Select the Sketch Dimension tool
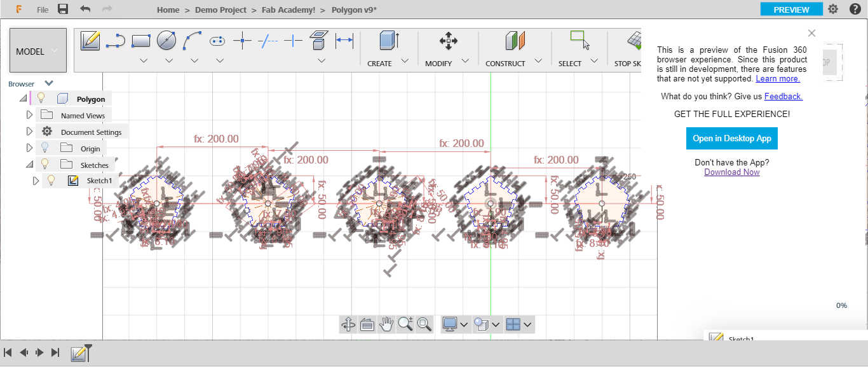This screenshot has height=369, width=868. point(344,41)
